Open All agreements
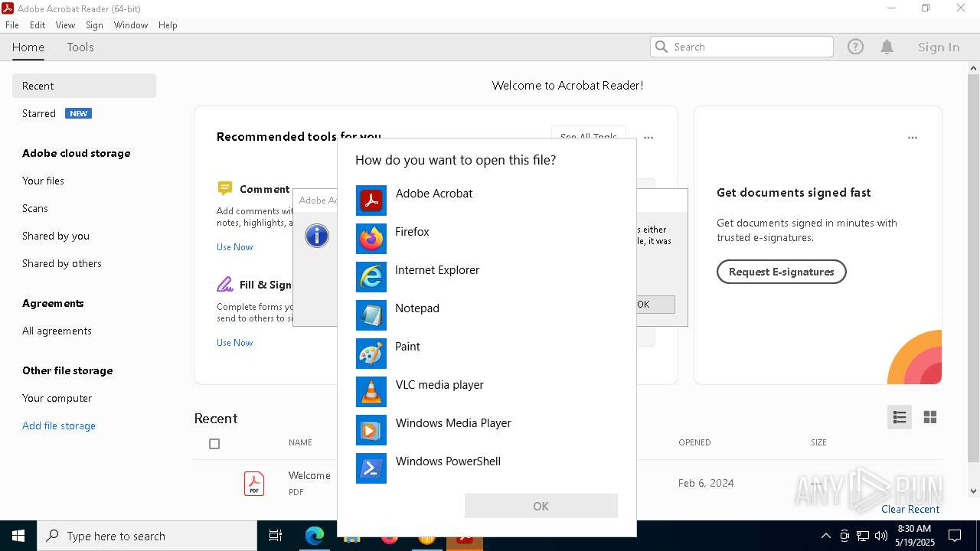 point(57,331)
